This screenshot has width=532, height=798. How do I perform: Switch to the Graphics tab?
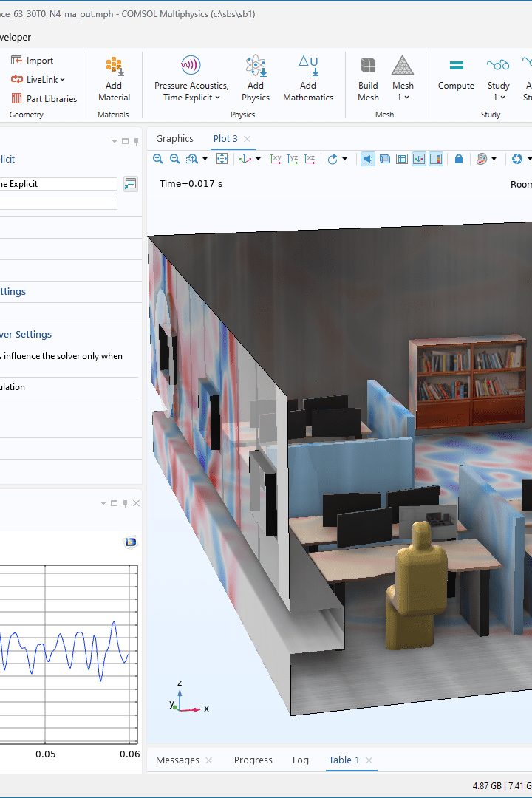pos(174,138)
